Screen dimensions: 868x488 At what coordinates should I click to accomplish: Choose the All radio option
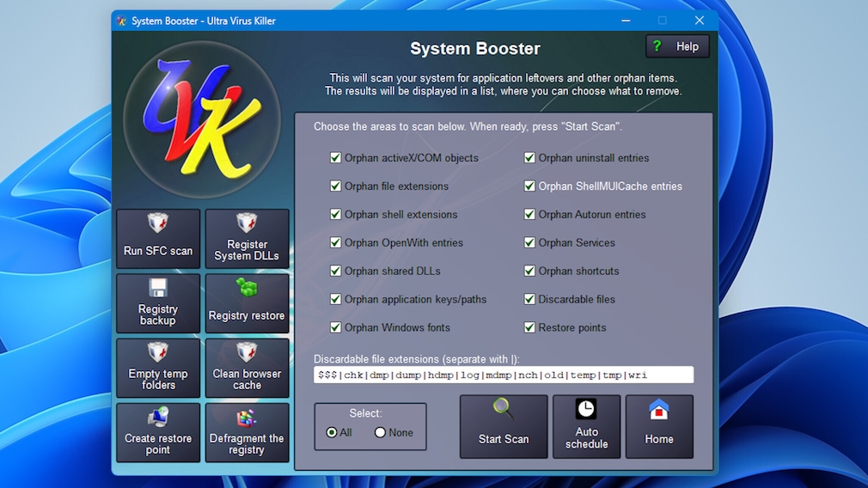(332, 433)
